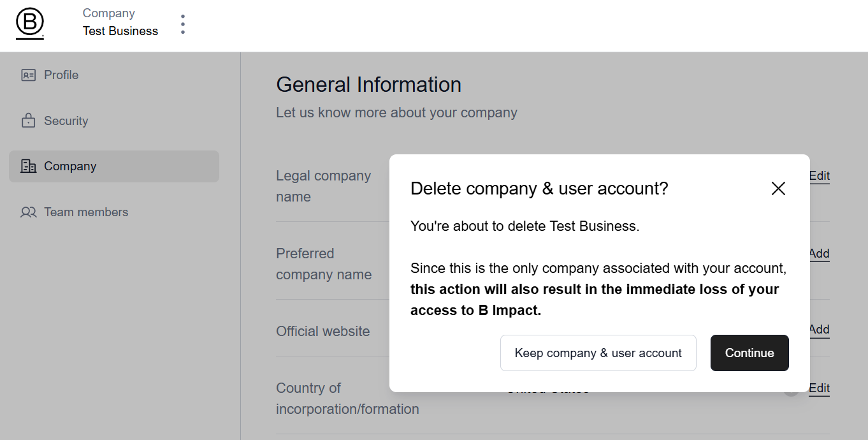Click the Delete company dialog title
The image size is (868, 440).
tap(539, 188)
